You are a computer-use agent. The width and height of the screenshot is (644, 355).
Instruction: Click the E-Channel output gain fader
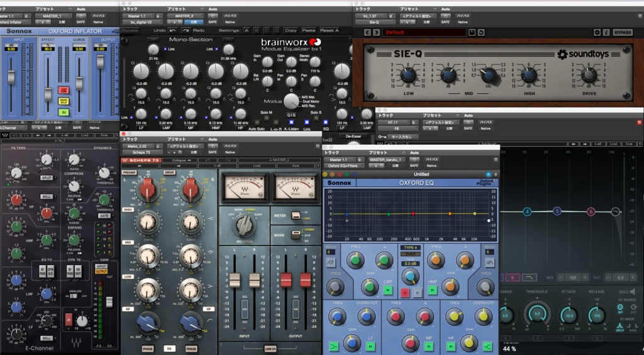pos(109,302)
